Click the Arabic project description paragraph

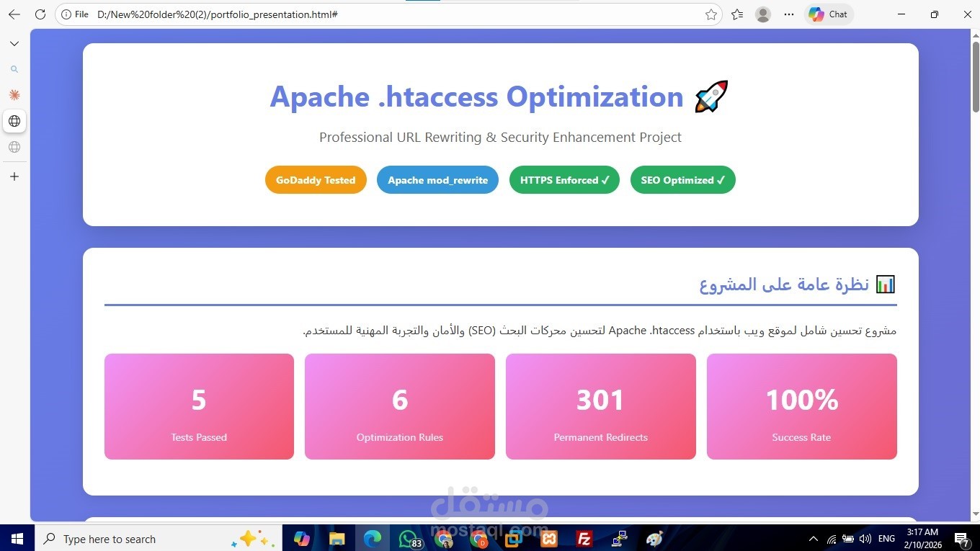tap(600, 331)
